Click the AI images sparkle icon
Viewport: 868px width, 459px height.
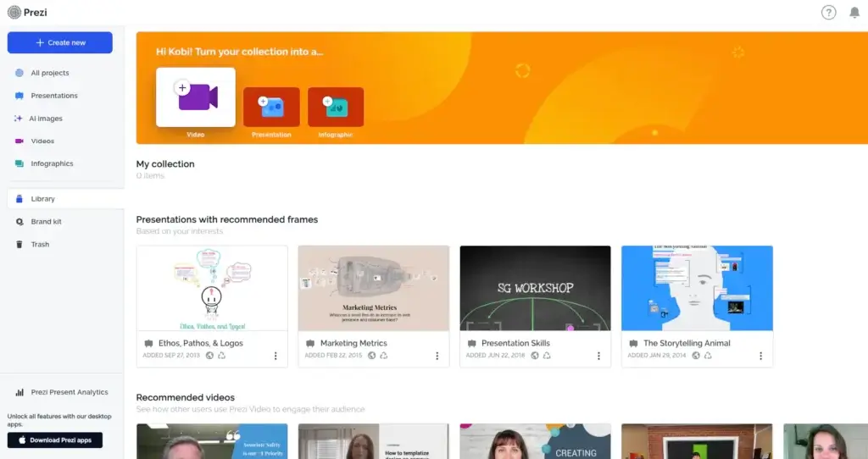(x=19, y=119)
